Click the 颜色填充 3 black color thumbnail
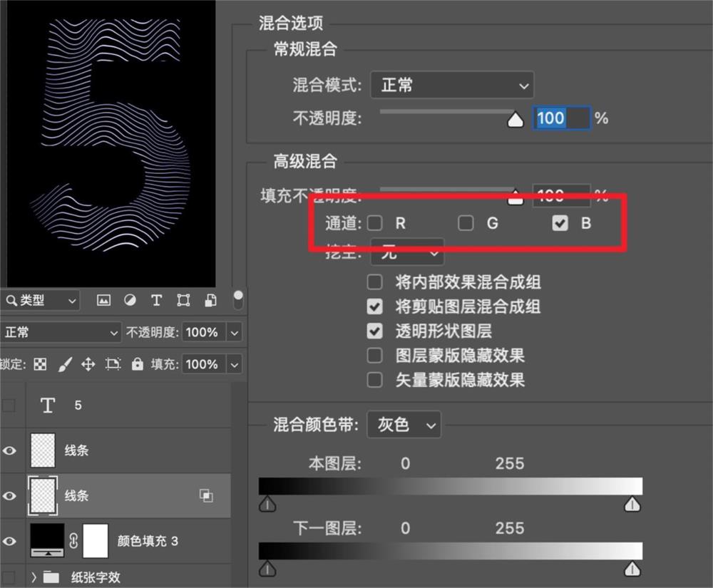The width and height of the screenshot is (713, 588). click(47, 540)
